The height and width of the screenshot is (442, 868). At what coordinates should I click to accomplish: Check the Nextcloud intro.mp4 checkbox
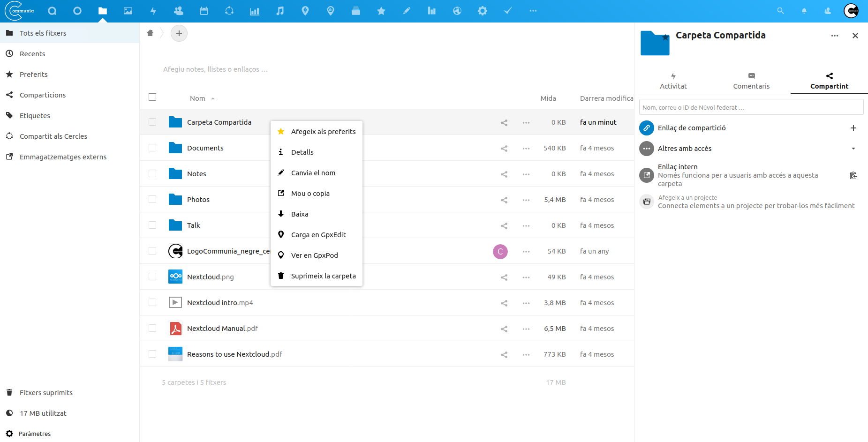pos(152,302)
